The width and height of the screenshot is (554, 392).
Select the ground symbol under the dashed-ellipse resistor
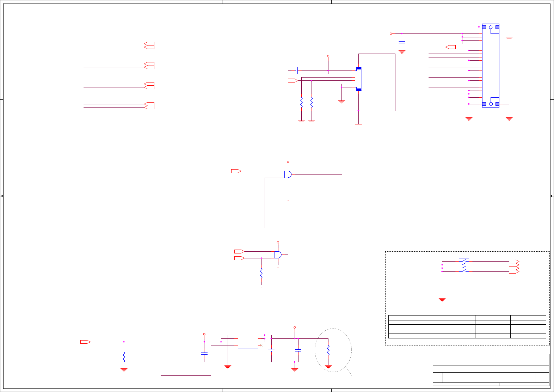[x=328, y=367]
